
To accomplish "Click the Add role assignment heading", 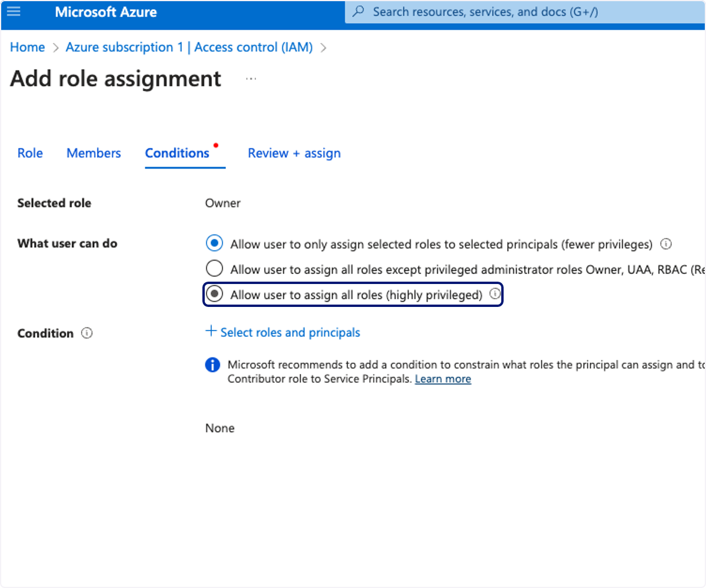I will point(116,79).
